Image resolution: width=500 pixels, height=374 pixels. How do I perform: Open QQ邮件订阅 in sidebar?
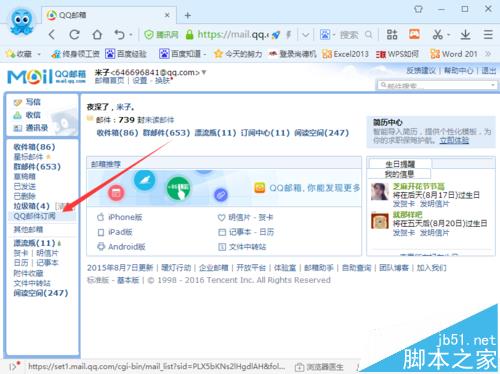34,216
